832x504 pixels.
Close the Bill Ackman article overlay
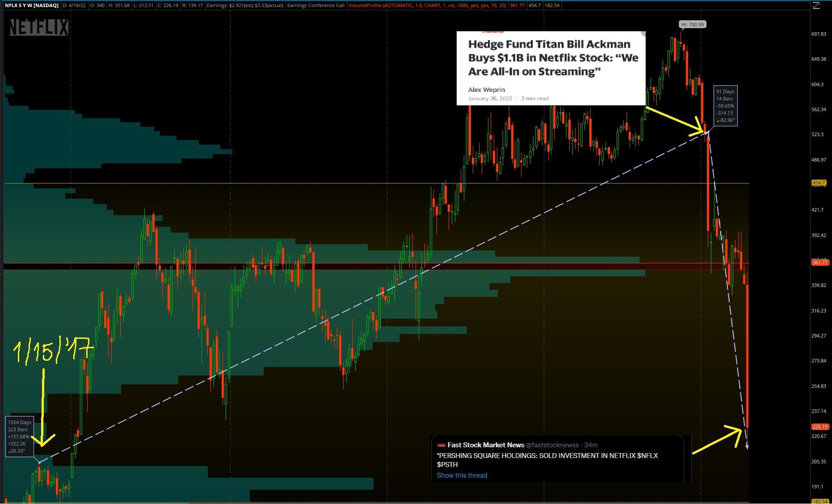643,33
